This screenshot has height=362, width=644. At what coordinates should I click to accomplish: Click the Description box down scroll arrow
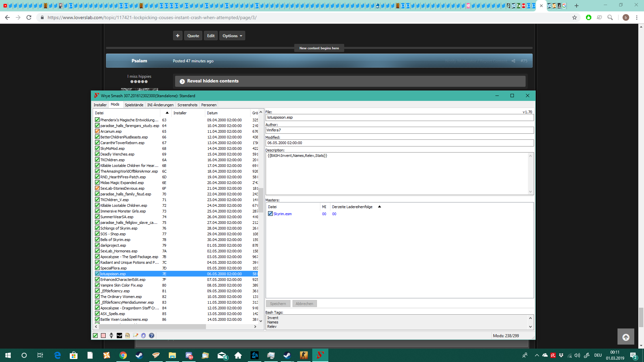click(x=530, y=192)
